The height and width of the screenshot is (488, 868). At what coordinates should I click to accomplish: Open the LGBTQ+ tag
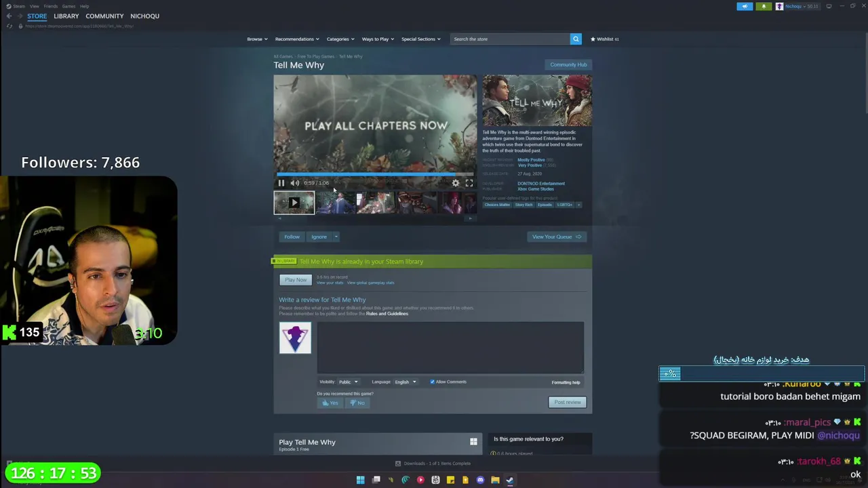coord(565,205)
